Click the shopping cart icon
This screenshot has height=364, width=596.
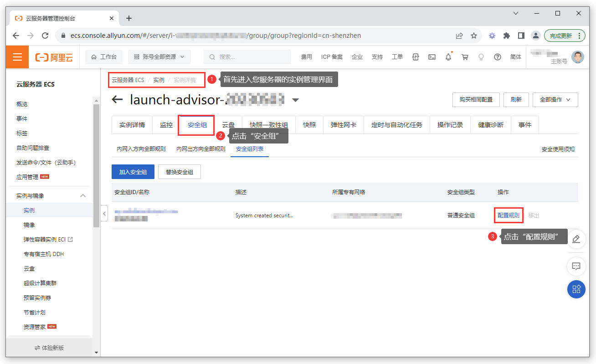coord(464,57)
